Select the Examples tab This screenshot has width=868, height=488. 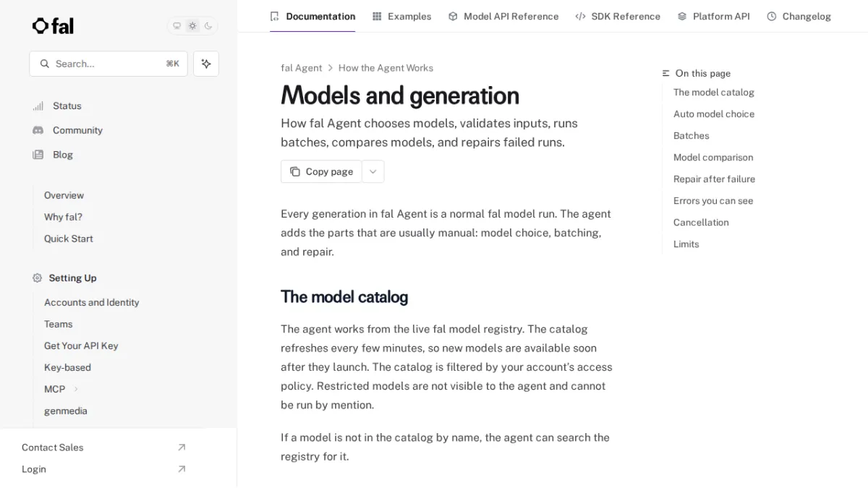(x=401, y=16)
